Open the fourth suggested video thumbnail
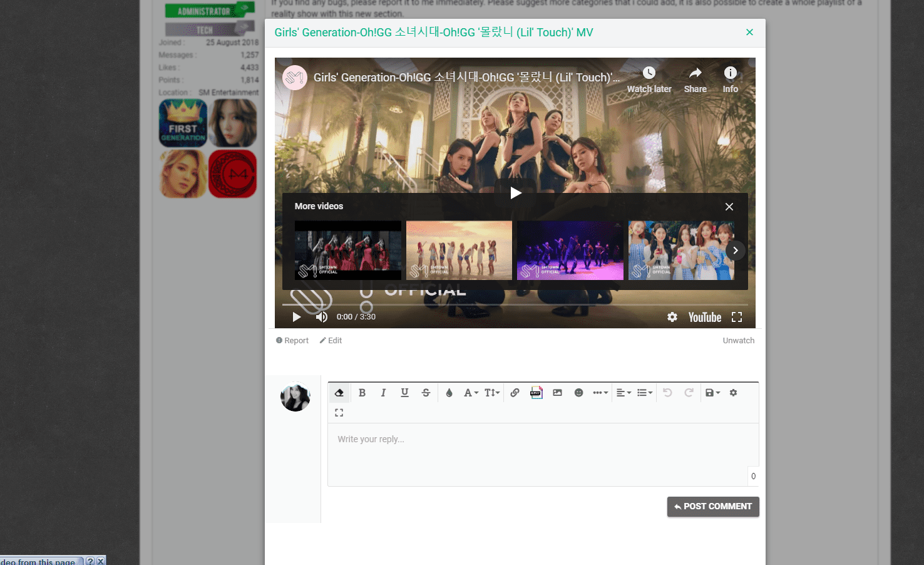924x565 pixels. pos(681,251)
